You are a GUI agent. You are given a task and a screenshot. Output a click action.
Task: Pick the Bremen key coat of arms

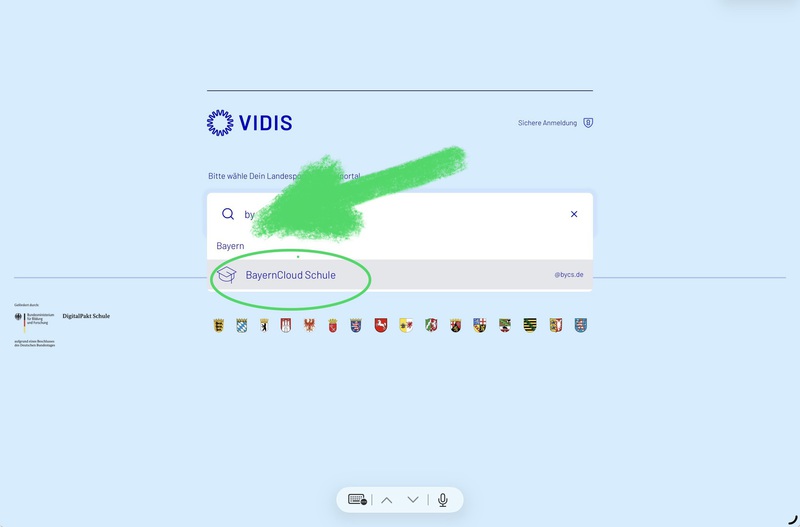(333, 325)
